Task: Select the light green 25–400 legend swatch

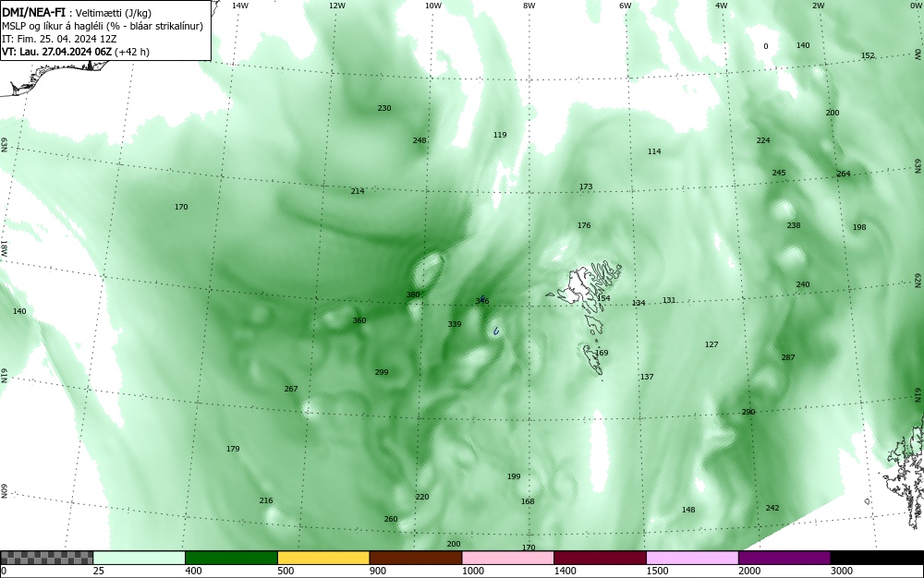Action: [x=140, y=558]
